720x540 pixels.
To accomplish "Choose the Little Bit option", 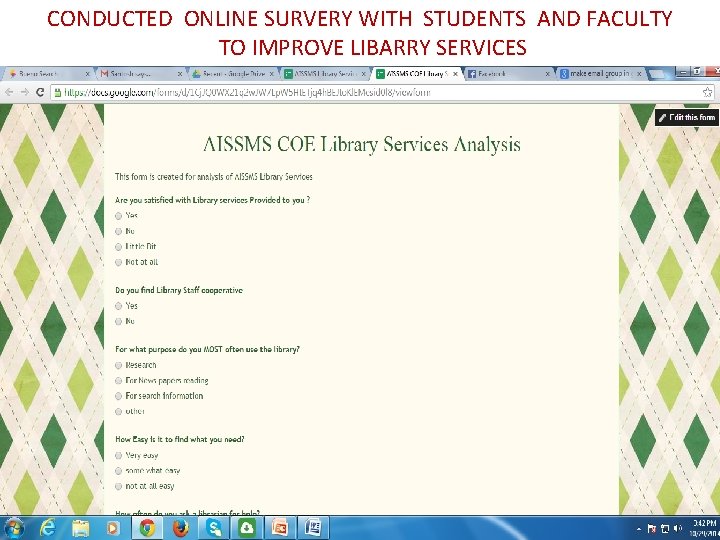I will coord(118,247).
